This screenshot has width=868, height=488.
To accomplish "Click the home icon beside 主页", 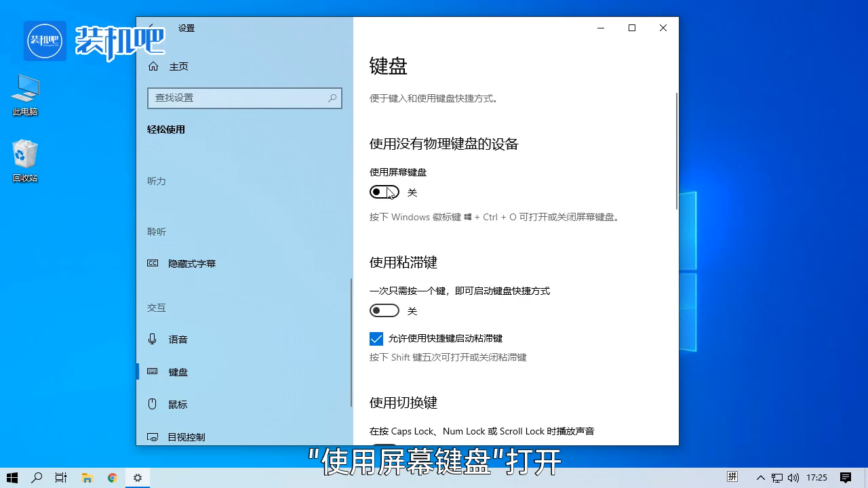I will tap(153, 66).
